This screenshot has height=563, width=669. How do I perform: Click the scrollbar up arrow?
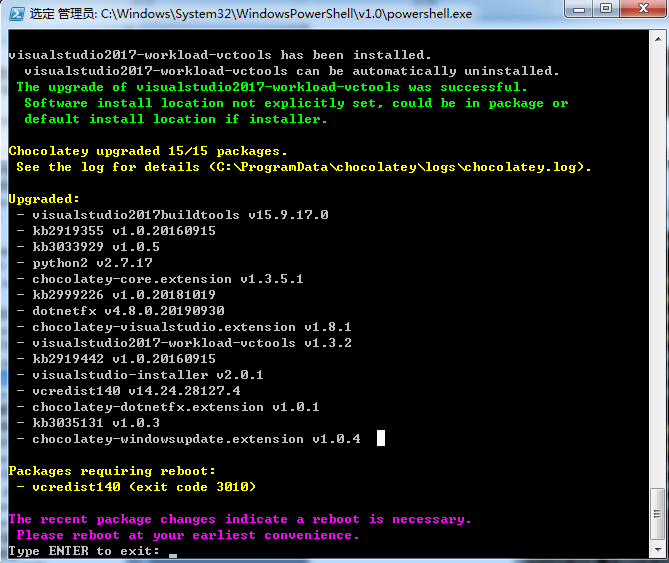click(x=658, y=39)
